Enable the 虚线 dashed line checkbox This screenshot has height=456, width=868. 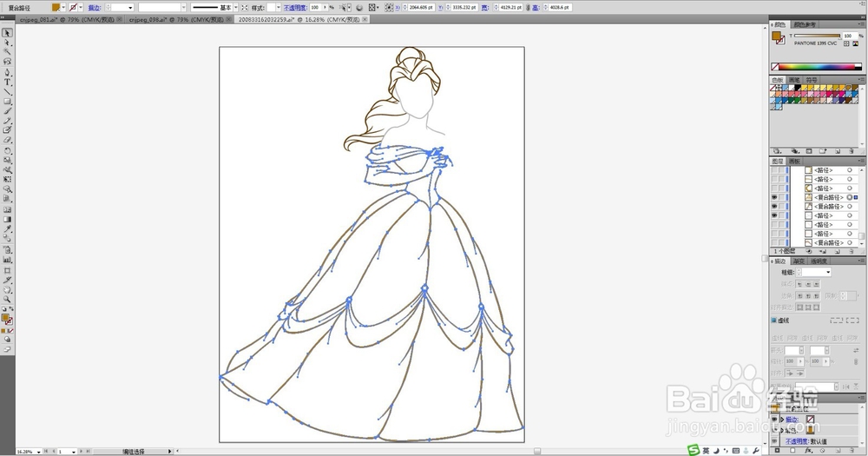click(x=774, y=321)
